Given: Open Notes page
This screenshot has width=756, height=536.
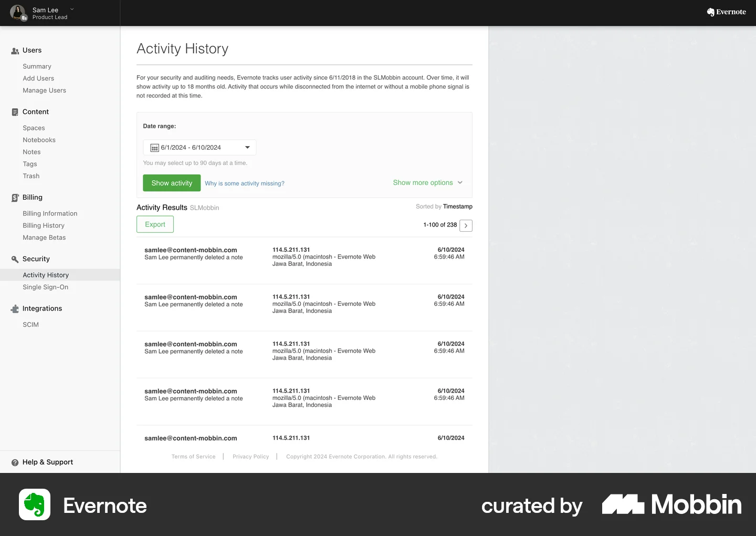Looking at the screenshot, I should 31,152.
